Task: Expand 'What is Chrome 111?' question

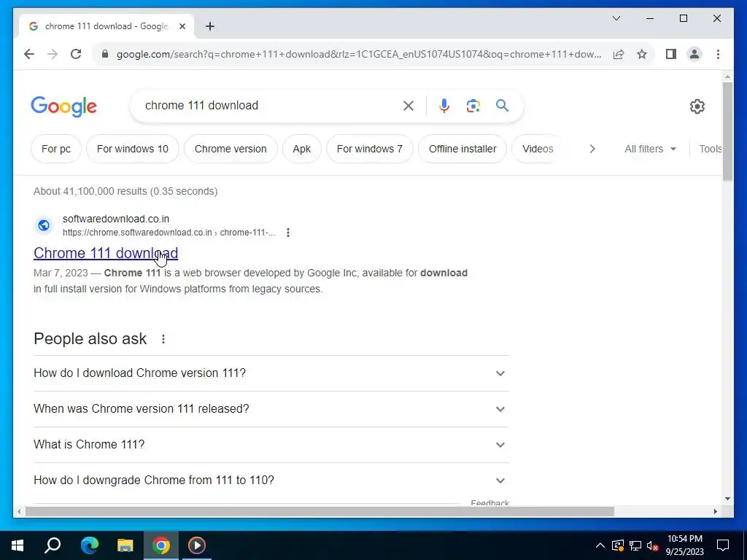Action: 271,445
